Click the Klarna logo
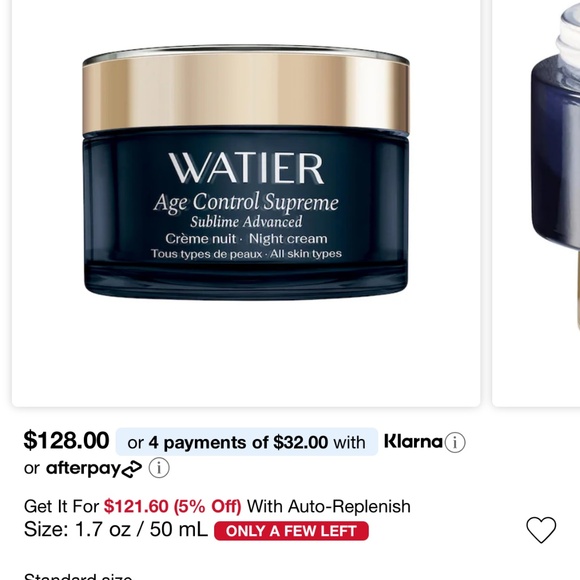 click(413, 441)
